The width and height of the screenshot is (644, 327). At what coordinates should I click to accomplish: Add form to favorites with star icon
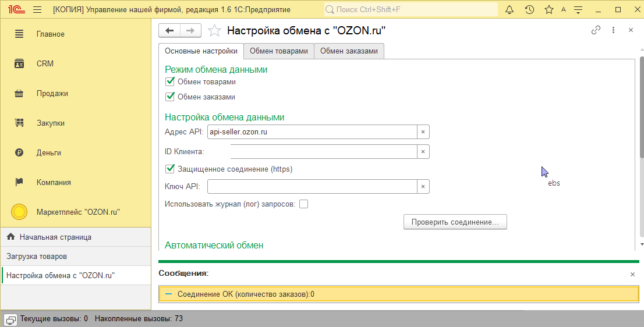click(214, 31)
